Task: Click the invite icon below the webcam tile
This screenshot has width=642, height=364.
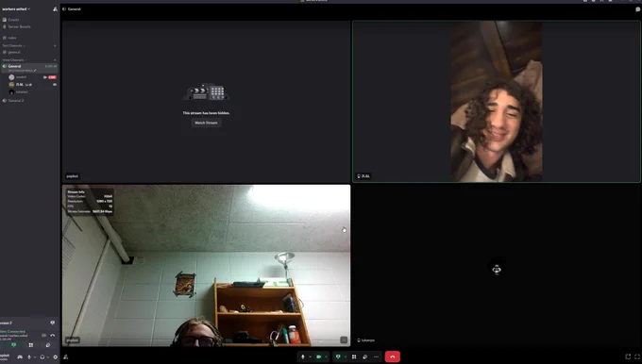Action: click(x=66, y=357)
